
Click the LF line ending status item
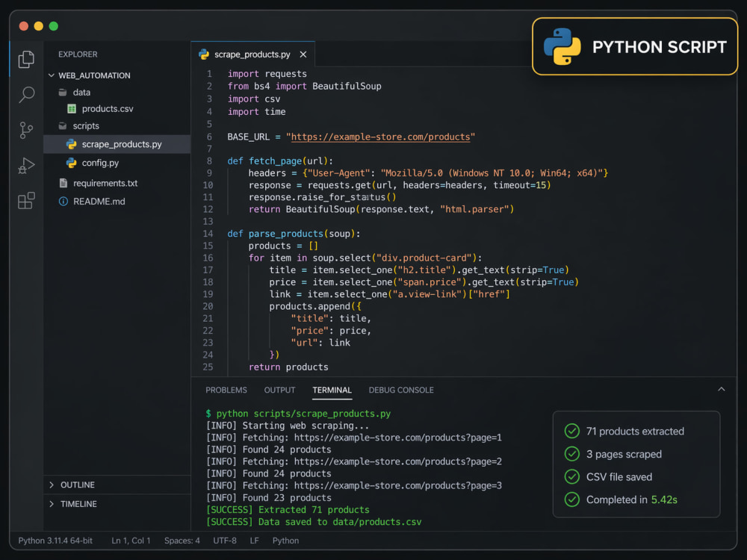tap(255, 541)
